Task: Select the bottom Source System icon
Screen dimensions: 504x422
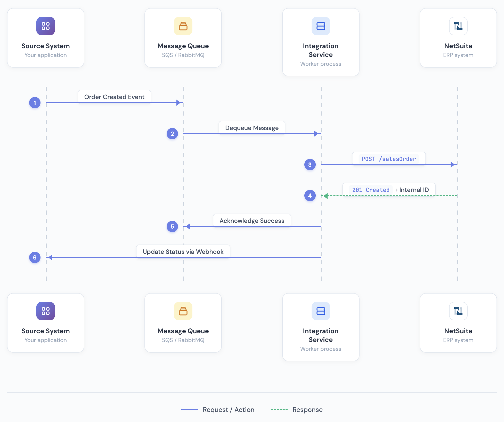Action: 45,311
